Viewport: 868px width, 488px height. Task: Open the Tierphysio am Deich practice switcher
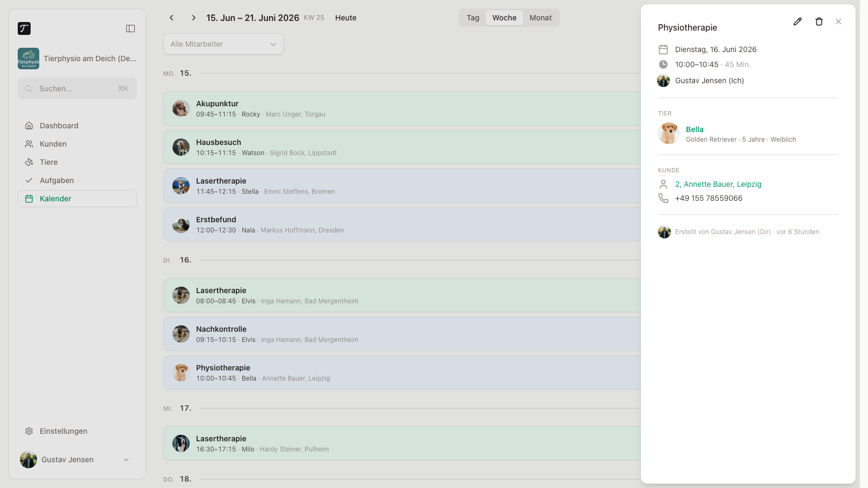coord(77,59)
